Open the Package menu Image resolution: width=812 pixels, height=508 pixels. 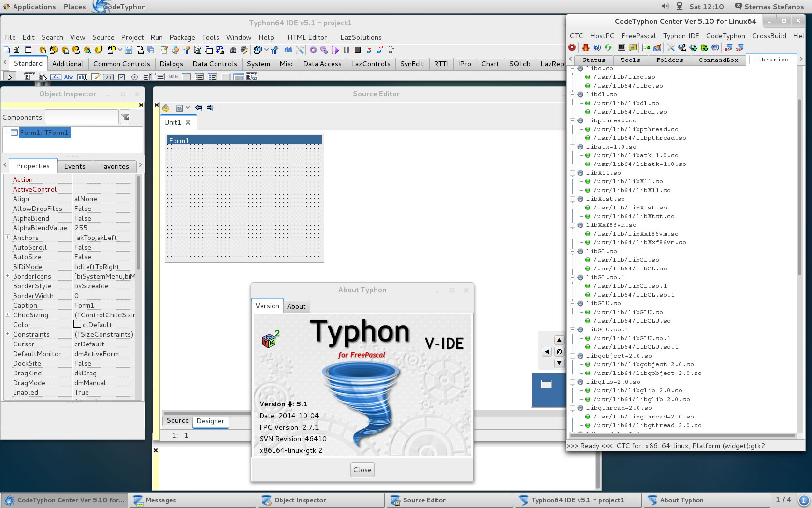(x=182, y=37)
